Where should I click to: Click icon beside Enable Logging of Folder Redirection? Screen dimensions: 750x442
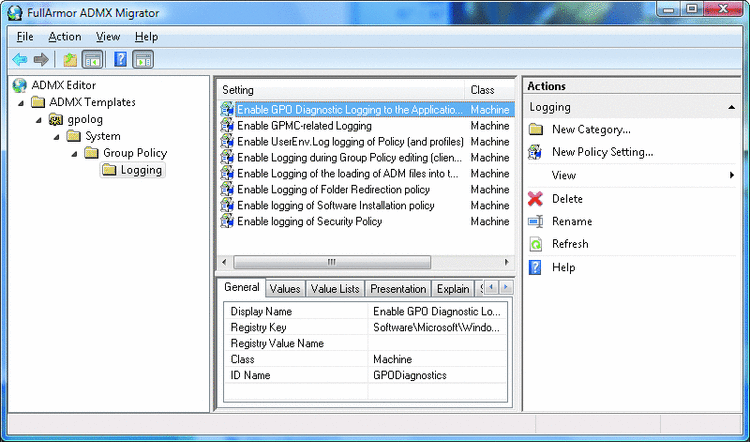coord(227,189)
